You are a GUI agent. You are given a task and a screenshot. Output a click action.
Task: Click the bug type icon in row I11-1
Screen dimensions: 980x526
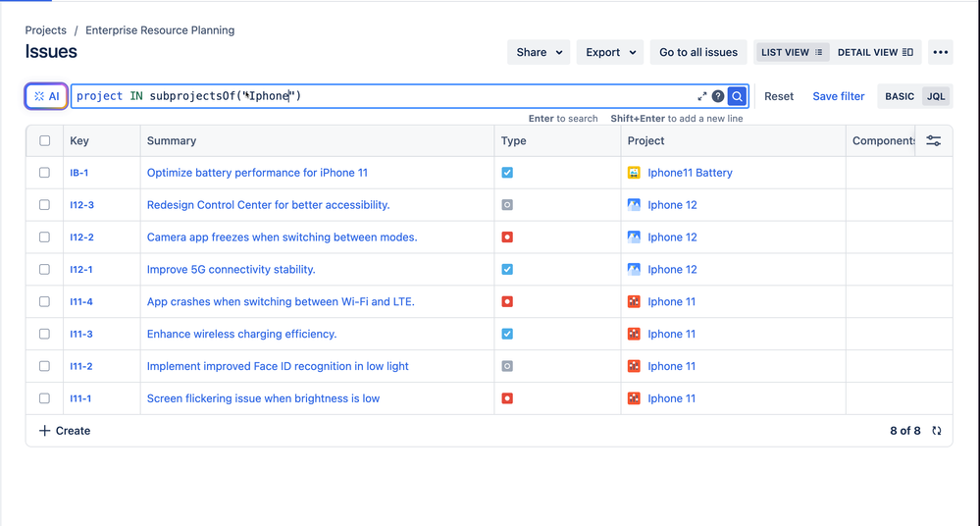pos(507,398)
